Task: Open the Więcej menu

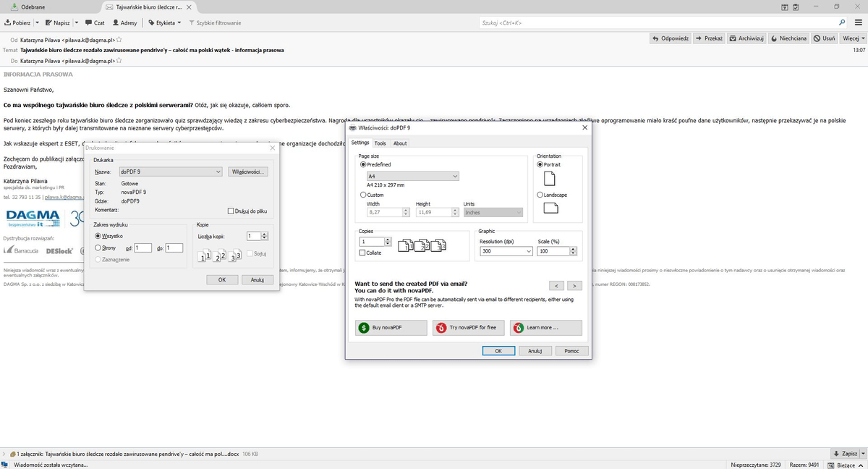Action: click(851, 38)
